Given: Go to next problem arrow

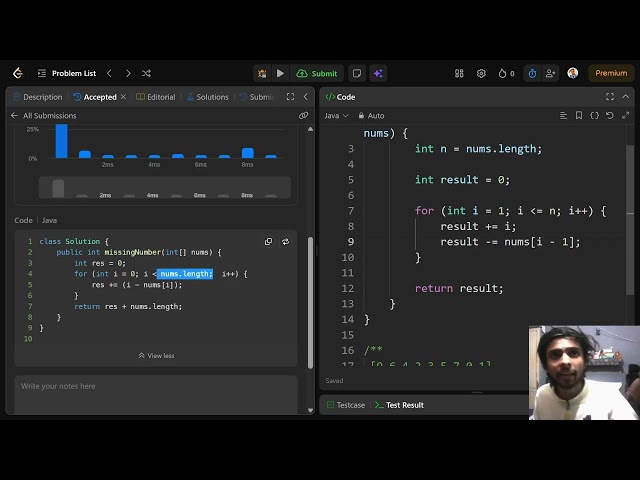Looking at the screenshot, I should (128, 73).
